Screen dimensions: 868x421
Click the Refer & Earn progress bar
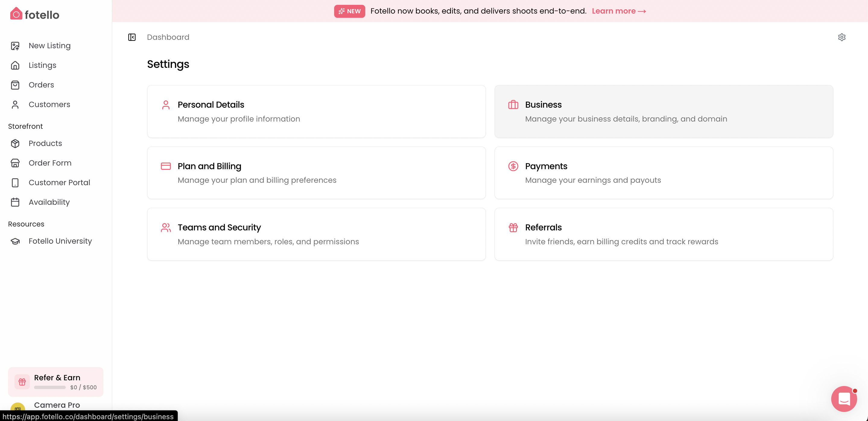tap(50, 387)
